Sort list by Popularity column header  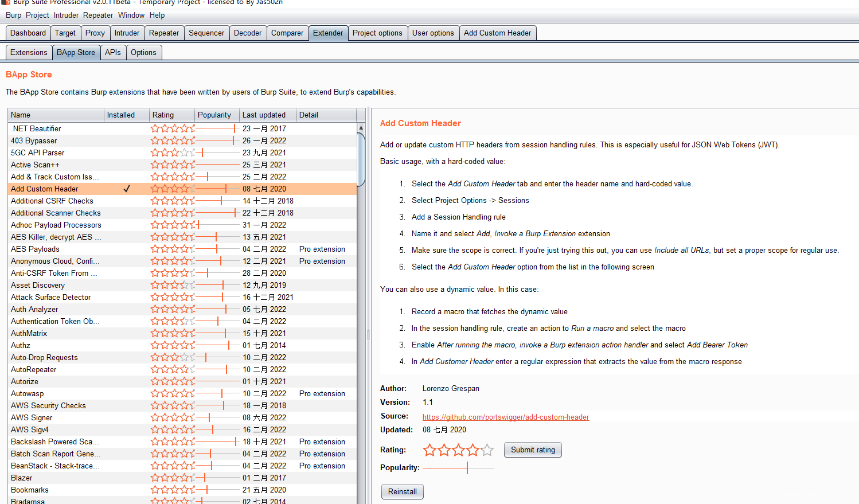[217, 115]
